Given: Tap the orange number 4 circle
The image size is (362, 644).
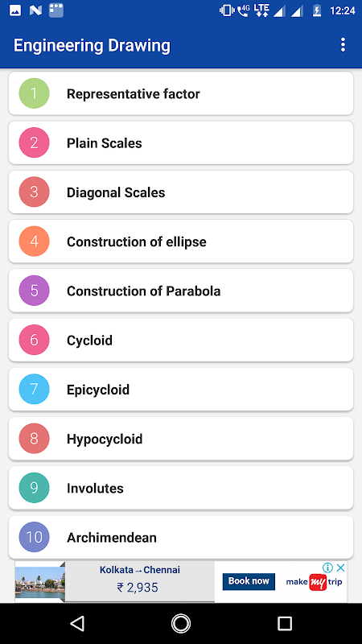Looking at the screenshot, I should [x=34, y=241].
